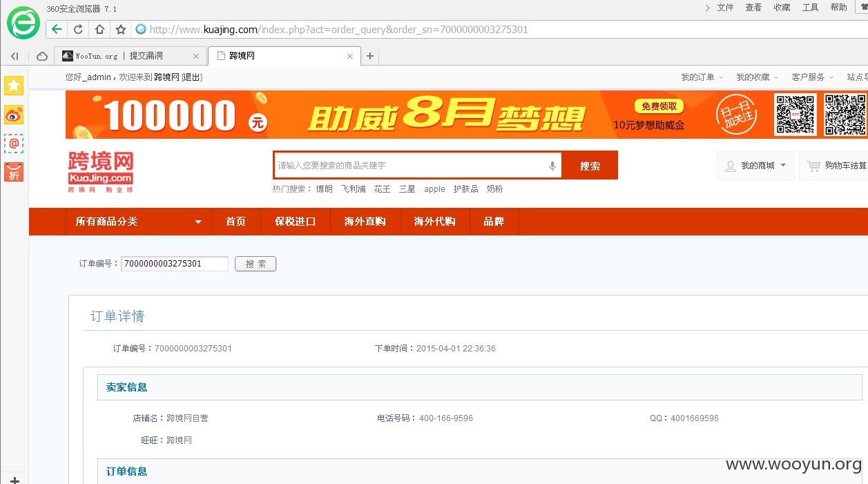Click the 订单编号 input field
Screen dimensions: 868x484
tap(175, 264)
